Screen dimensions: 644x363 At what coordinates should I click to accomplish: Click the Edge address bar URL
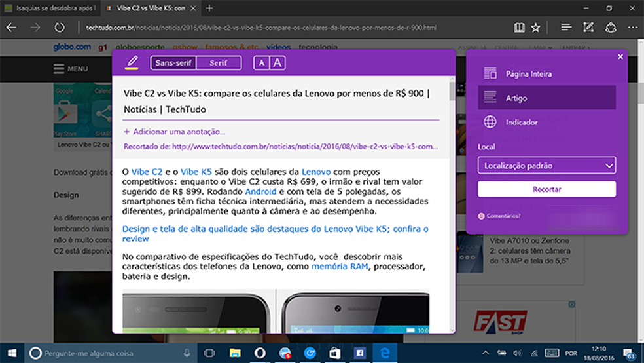[261, 28]
